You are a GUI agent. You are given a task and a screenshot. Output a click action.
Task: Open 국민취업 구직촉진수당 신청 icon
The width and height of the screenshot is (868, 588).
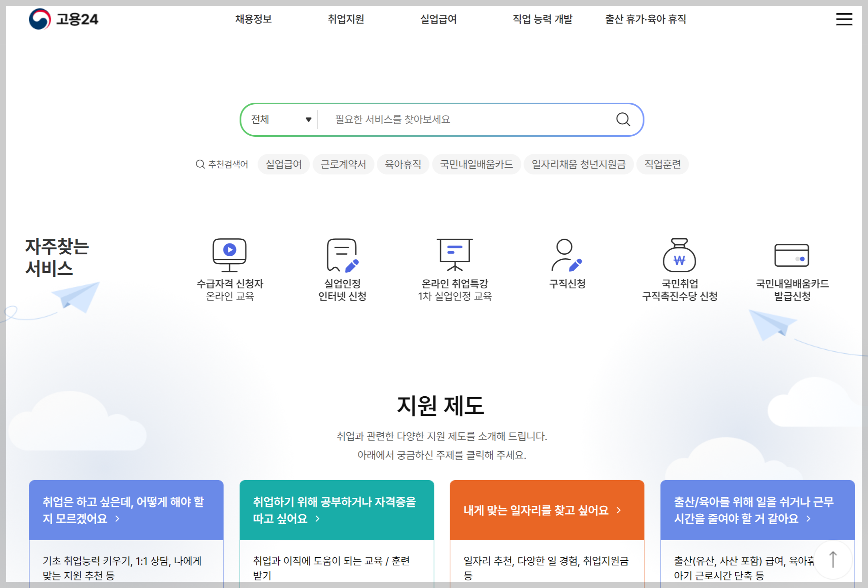pyautogui.click(x=679, y=255)
